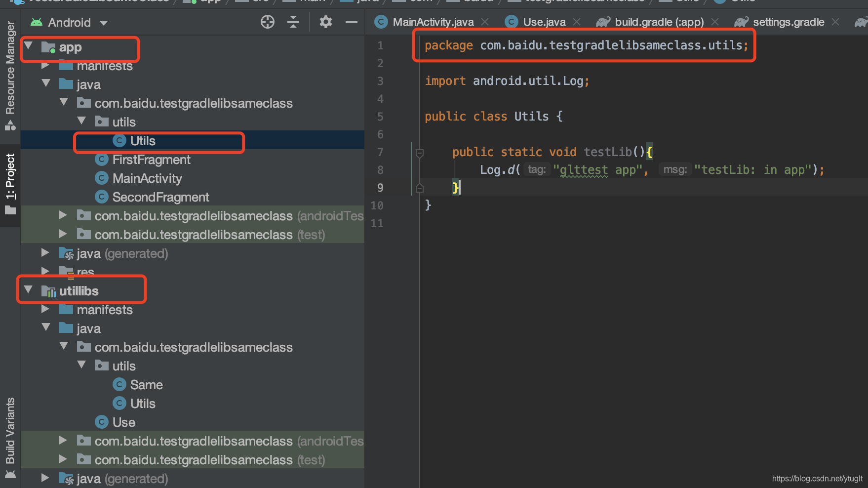Screen dimensions: 868x488
Task: Click the Android robot icon in panel header
Action: pyautogui.click(x=37, y=22)
